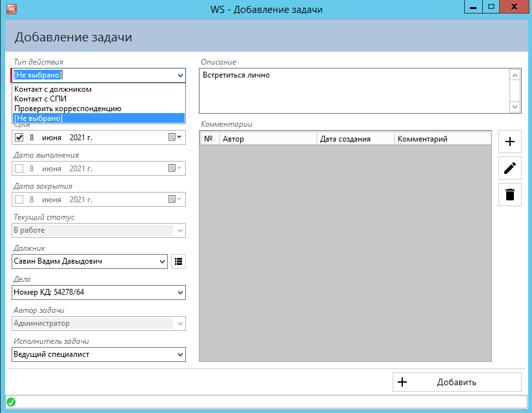The width and height of the screenshot is (532, 413).
Task: Sort by Дата создания column header
Action: [x=356, y=138]
